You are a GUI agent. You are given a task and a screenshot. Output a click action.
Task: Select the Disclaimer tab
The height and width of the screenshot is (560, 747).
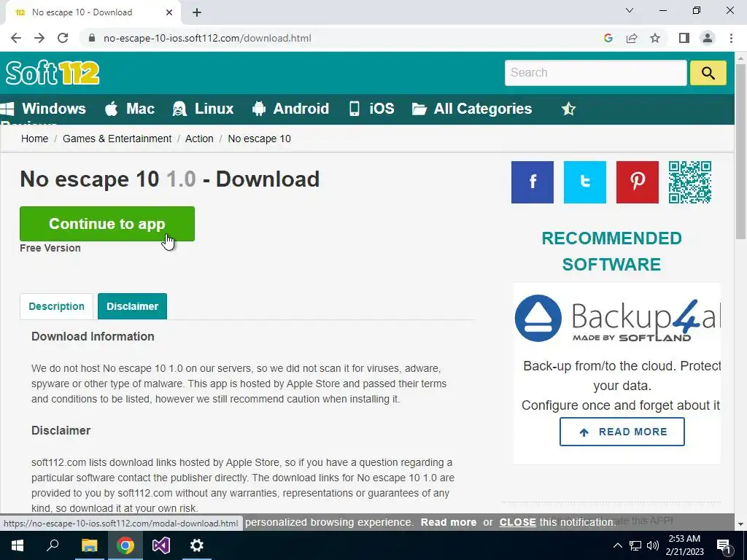tap(133, 306)
